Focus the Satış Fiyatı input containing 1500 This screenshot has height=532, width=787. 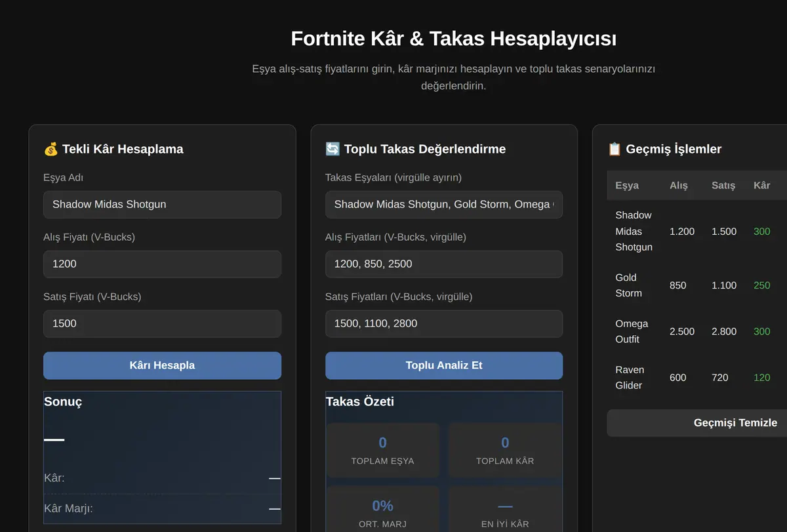click(x=162, y=323)
